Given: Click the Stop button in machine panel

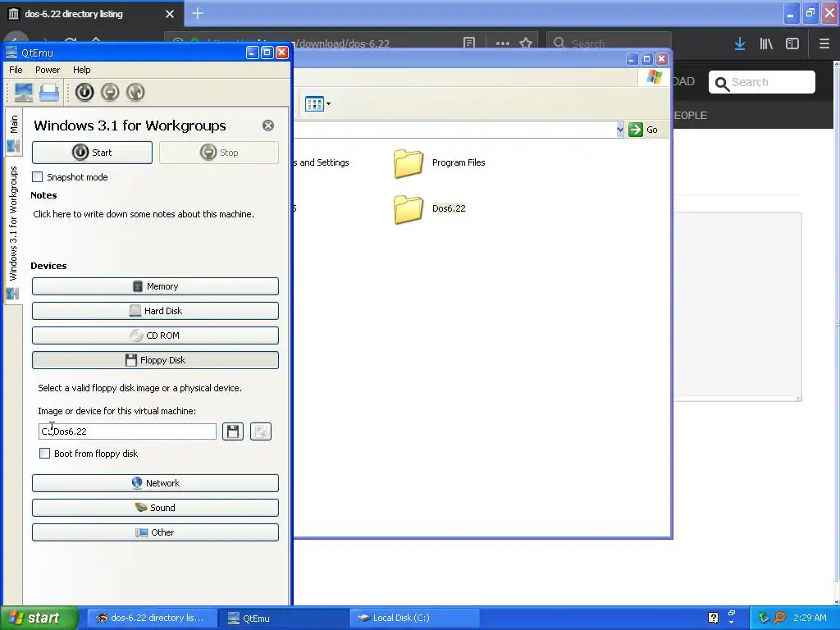Looking at the screenshot, I should coord(219,153).
